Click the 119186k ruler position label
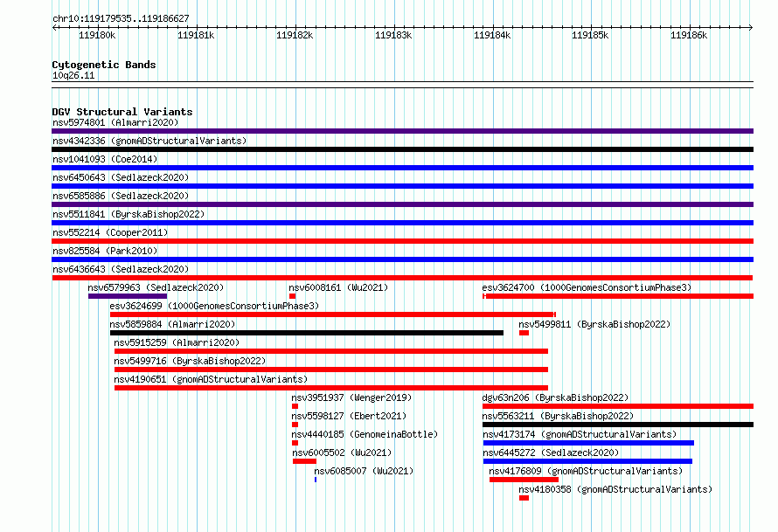The width and height of the screenshot is (778, 532). tap(689, 35)
